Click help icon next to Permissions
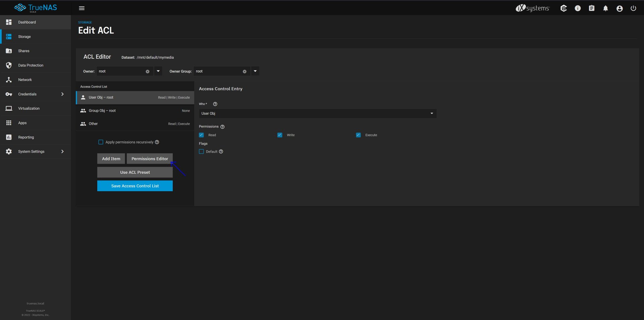 click(222, 127)
